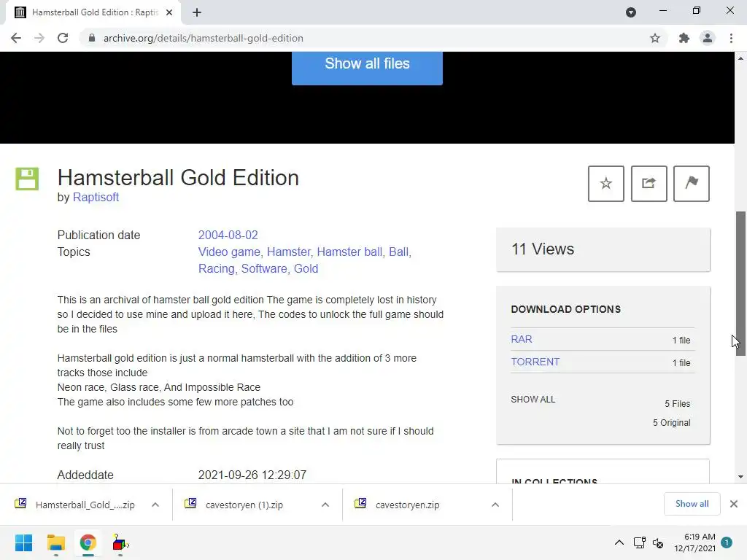Show hidden system tray icons
747x560 pixels.
[619, 542]
